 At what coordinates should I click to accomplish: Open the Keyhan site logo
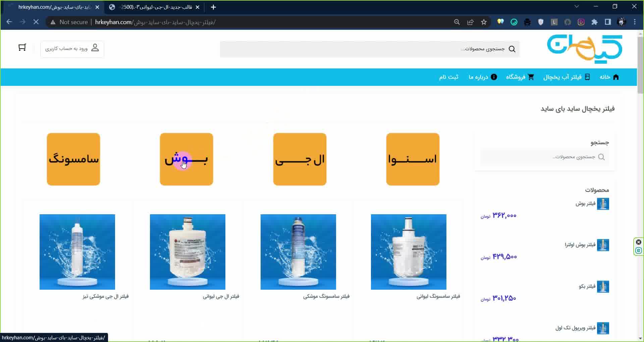point(585,49)
